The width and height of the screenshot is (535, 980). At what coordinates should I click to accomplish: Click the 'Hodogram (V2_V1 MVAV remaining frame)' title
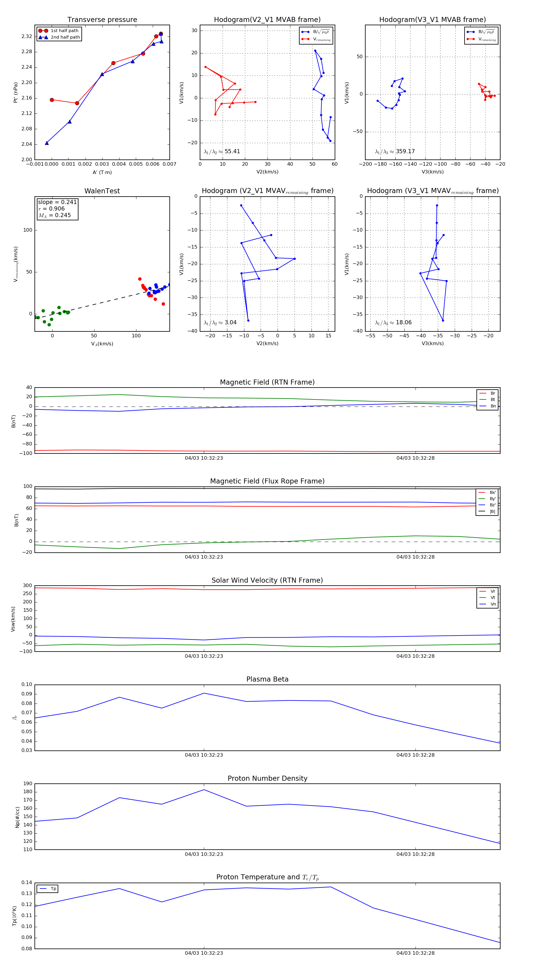tap(267, 191)
